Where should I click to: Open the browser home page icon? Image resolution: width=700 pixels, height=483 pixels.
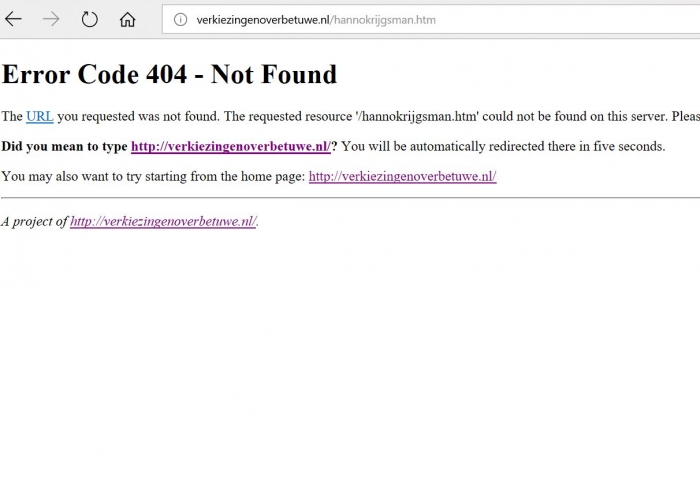click(127, 19)
